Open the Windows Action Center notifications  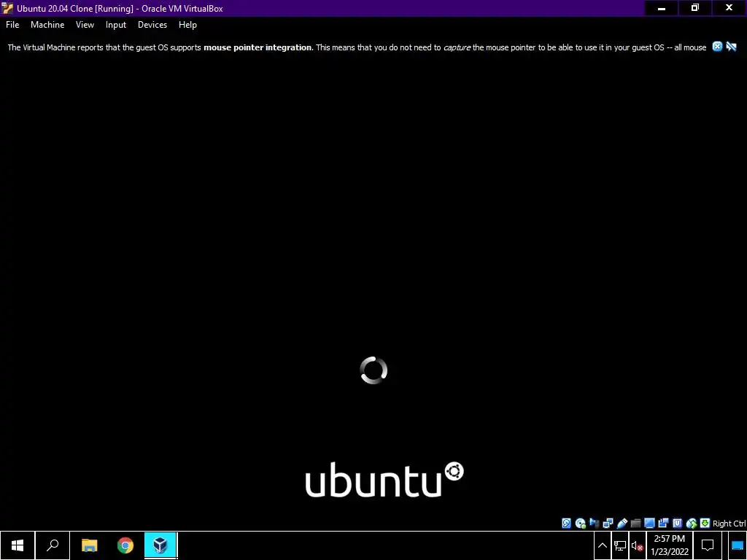coord(708,545)
